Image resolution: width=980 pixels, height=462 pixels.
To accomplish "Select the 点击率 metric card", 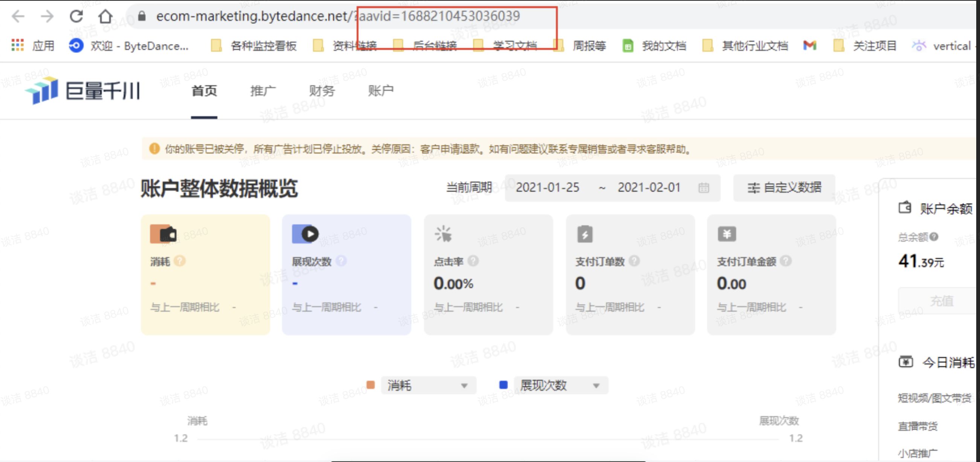I will click(x=488, y=274).
